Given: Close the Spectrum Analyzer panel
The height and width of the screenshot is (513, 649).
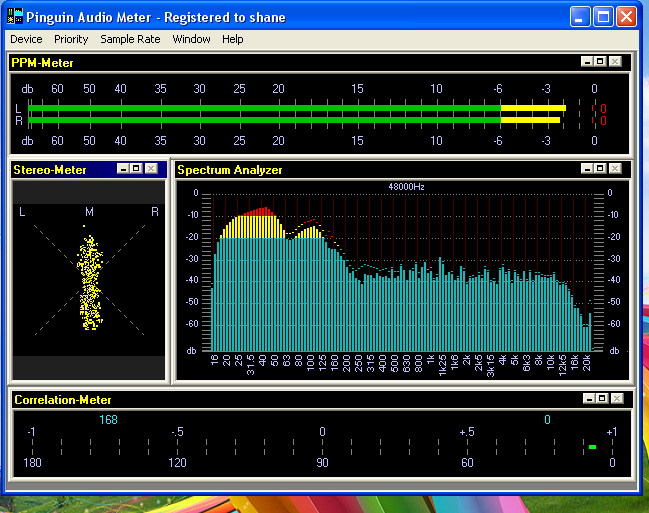Looking at the screenshot, I should coord(615,169).
